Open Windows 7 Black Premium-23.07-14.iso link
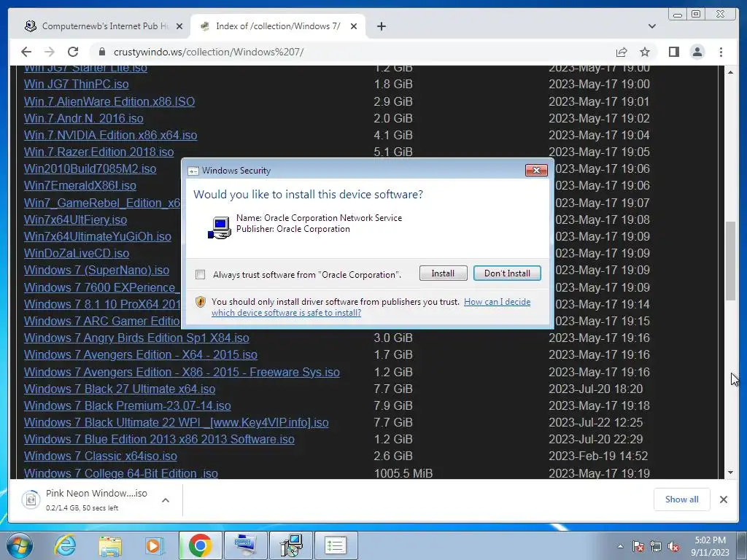 127,405
